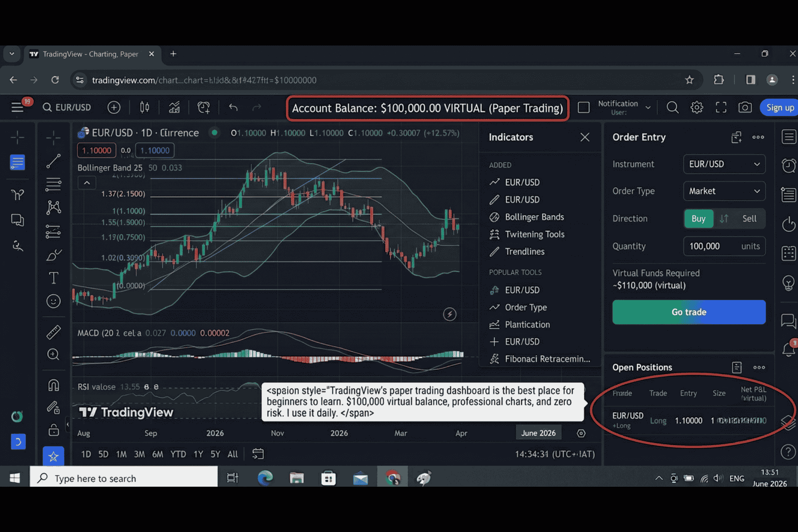Open Order Entry more options menu

[758, 137]
